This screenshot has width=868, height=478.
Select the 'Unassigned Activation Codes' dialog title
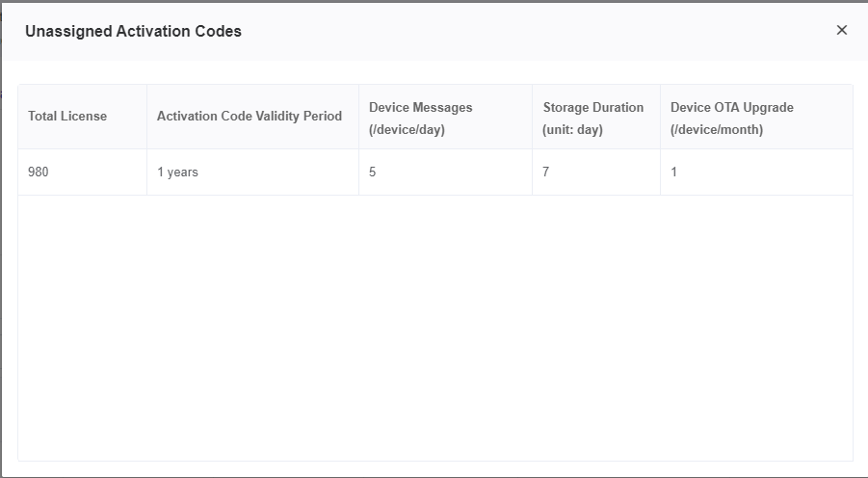[133, 31]
